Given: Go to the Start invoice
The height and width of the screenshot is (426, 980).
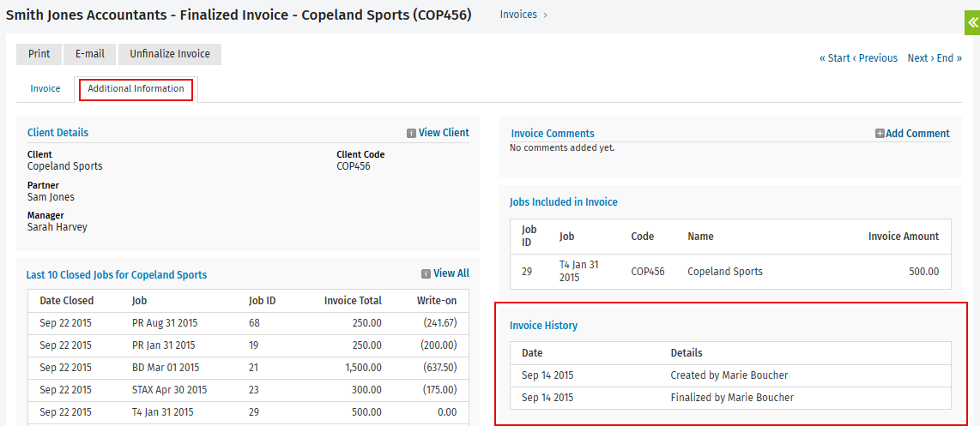Looking at the screenshot, I should [834, 58].
